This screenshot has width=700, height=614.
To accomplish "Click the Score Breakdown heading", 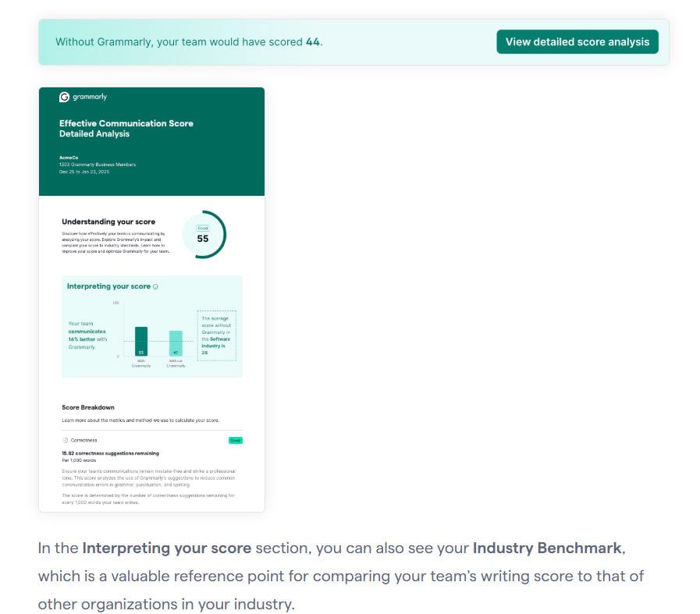I will pos(88,407).
